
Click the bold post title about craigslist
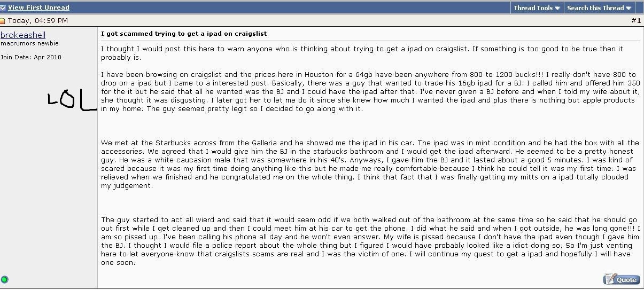184,34
